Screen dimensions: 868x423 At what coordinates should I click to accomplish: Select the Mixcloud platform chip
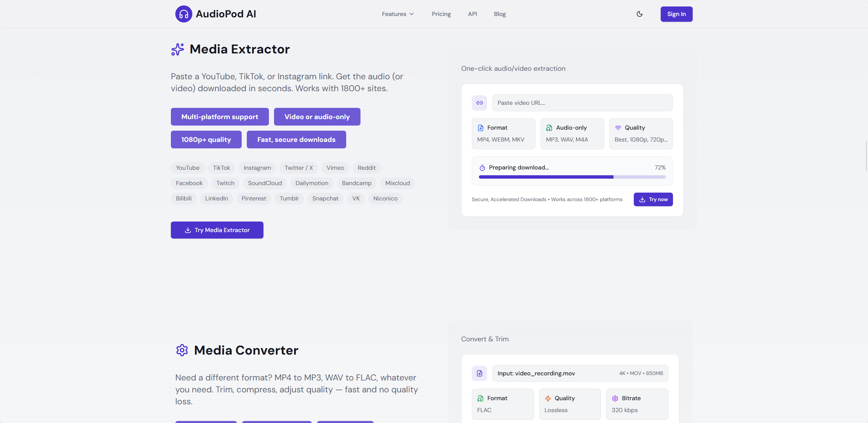pyautogui.click(x=397, y=183)
